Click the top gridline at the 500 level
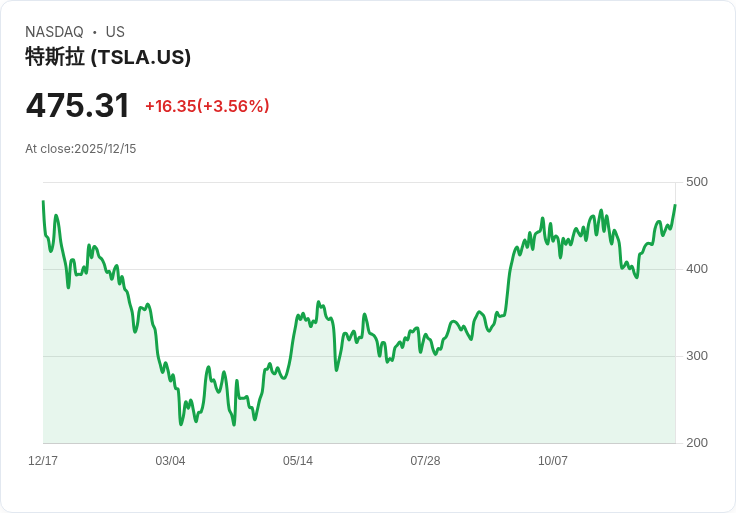Viewport: 736px width, 513px height. (360, 182)
